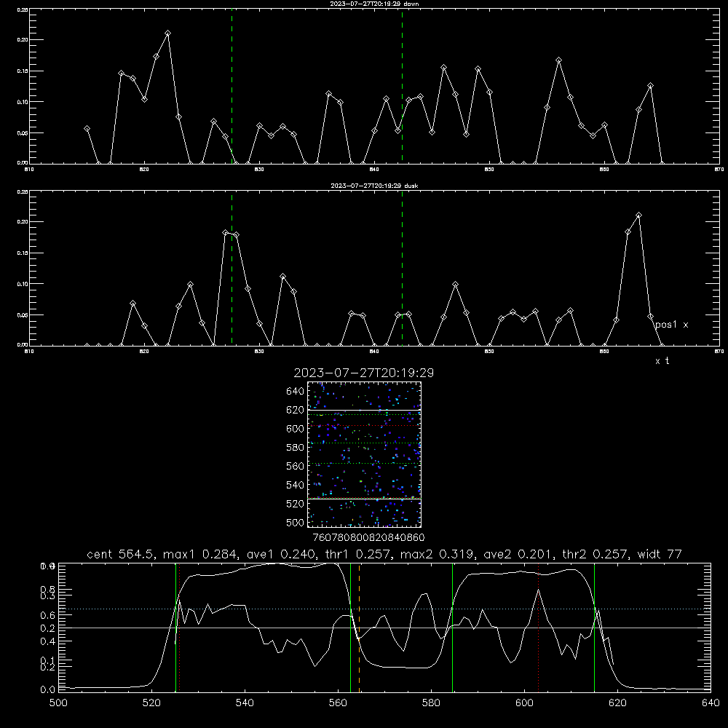The height and width of the screenshot is (728, 728).
Task: Click the '640' y-axis label beside detector image
Action: pos(296,392)
